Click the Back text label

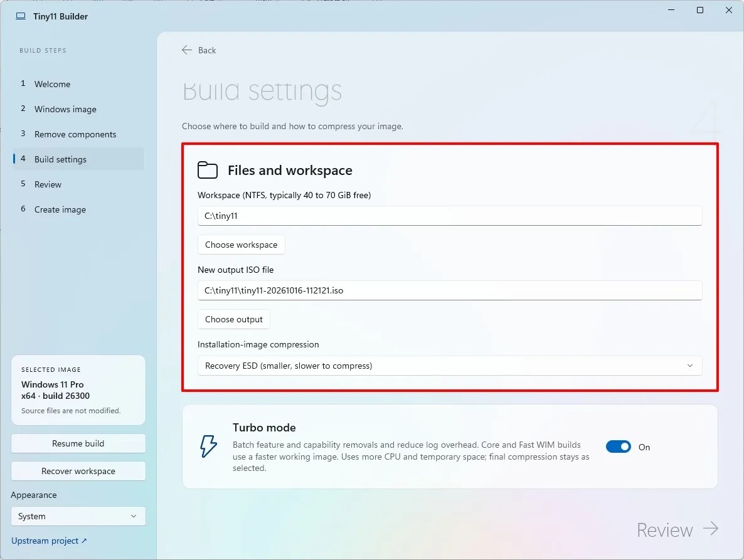207,50
